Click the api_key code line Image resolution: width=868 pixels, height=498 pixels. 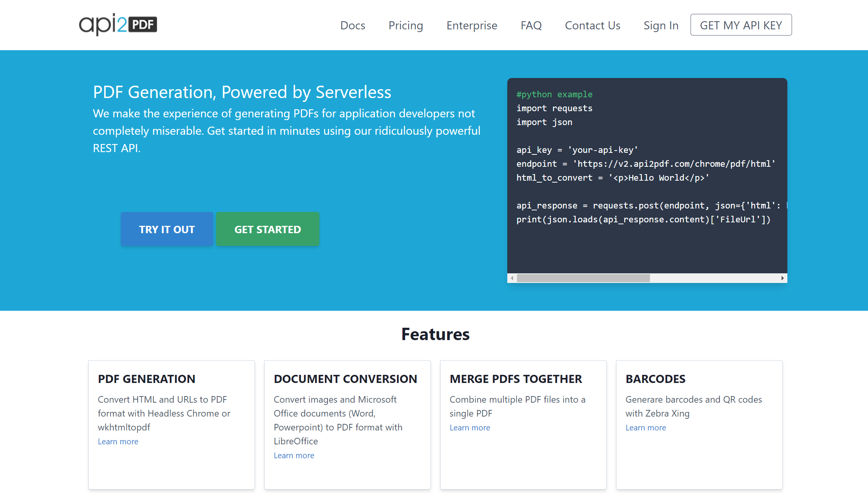coord(577,150)
